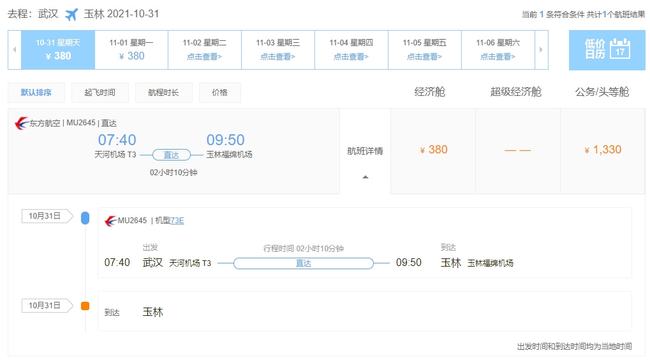
Task: Click the 直达 pill in flight summary
Action: (x=172, y=155)
